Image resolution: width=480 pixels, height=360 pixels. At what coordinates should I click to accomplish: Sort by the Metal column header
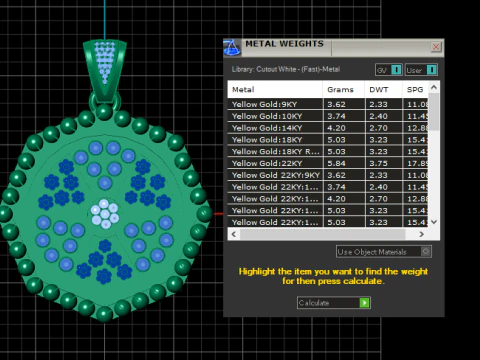[x=275, y=89]
